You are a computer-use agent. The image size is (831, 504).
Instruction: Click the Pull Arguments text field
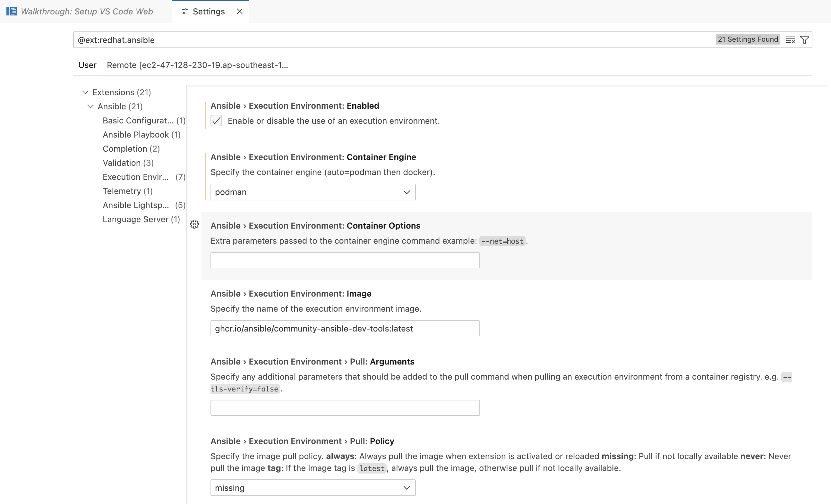click(345, 408)
